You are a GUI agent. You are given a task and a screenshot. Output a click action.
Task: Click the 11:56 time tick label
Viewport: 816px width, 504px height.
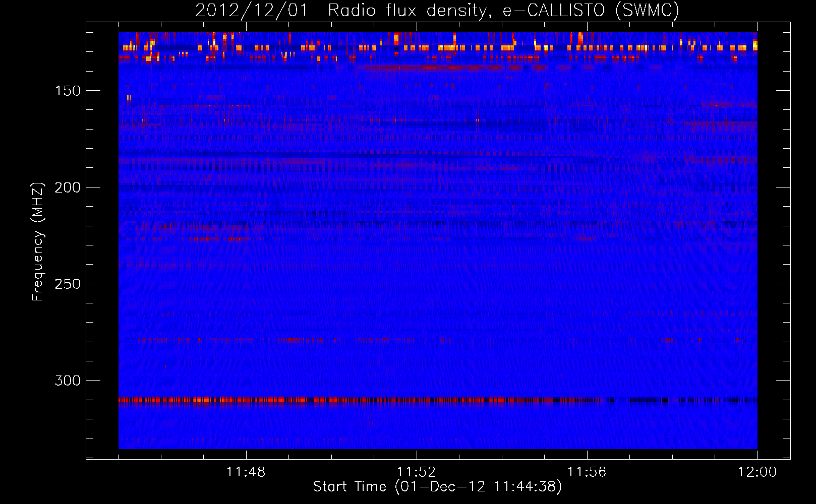click(x=587, y=472)
